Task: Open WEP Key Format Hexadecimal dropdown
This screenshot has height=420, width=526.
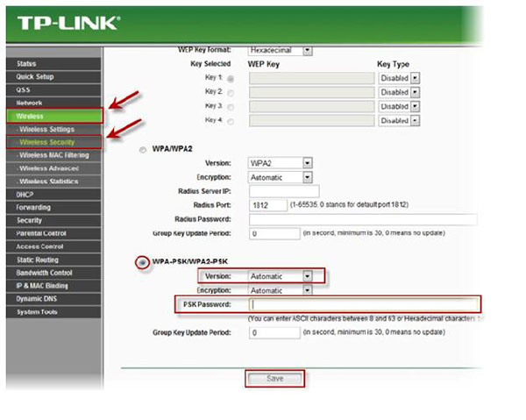Action: tap(281, 50)
